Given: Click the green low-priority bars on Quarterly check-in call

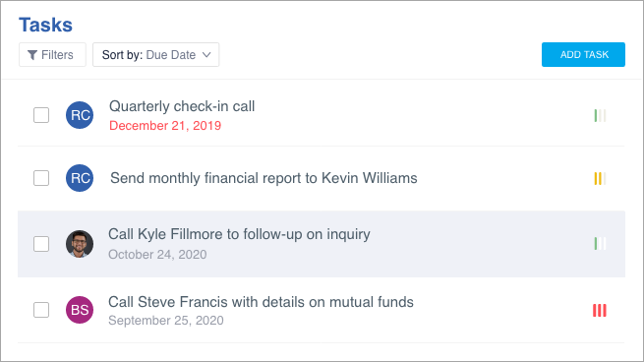Looking at the screenshot, I should 600,115.
